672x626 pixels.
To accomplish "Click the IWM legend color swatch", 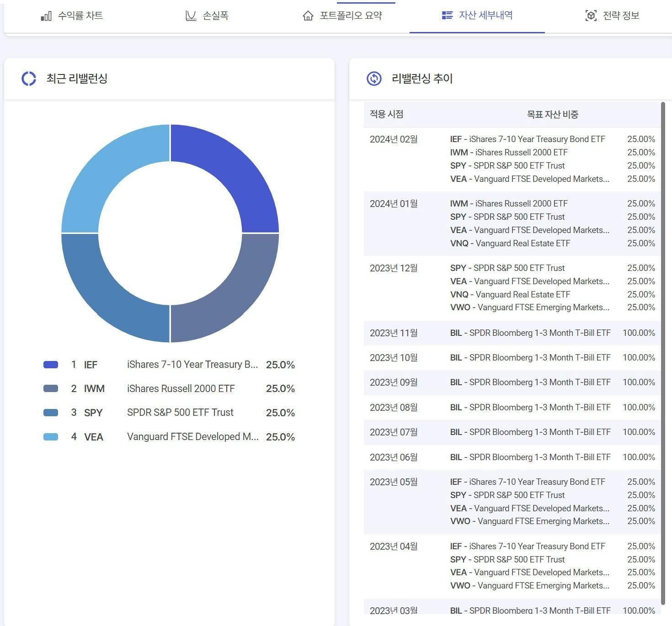I will [51, 388].
